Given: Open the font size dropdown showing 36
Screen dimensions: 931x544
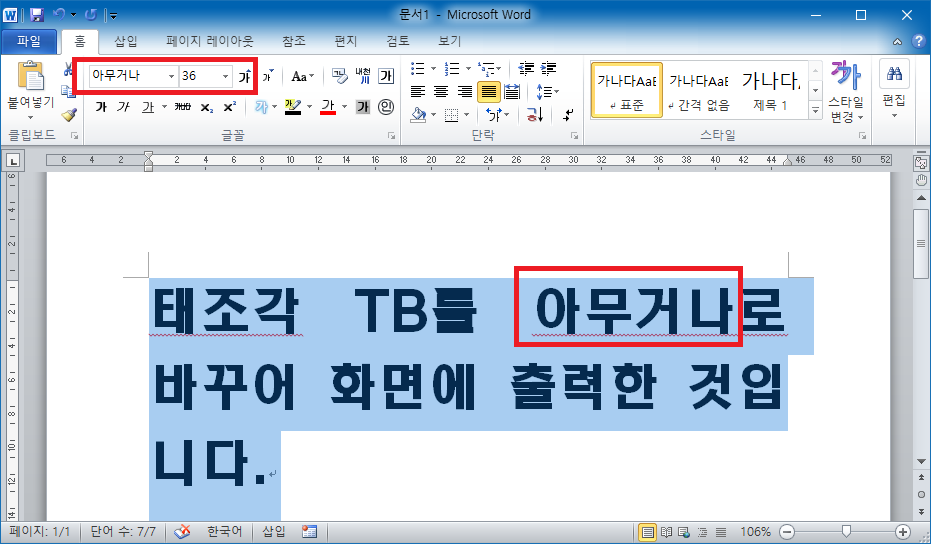Looking at the screenshot, I should point(206,75).
